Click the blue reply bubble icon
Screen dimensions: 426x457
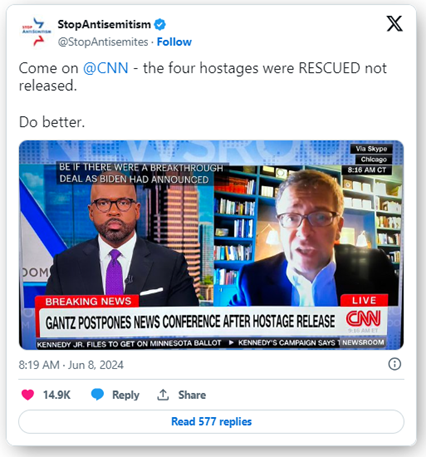tap(97, 395)
